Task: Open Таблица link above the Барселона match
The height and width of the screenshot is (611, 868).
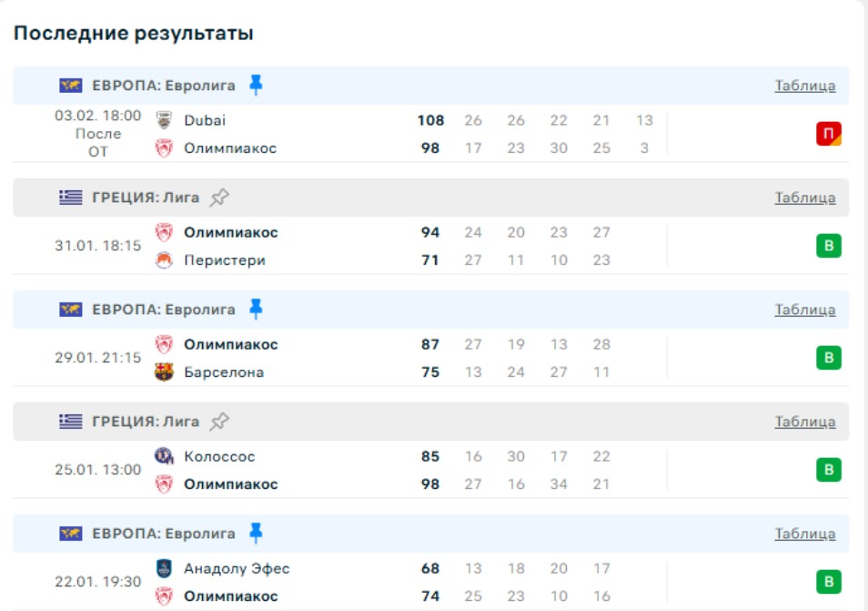Action: point(804,310)
